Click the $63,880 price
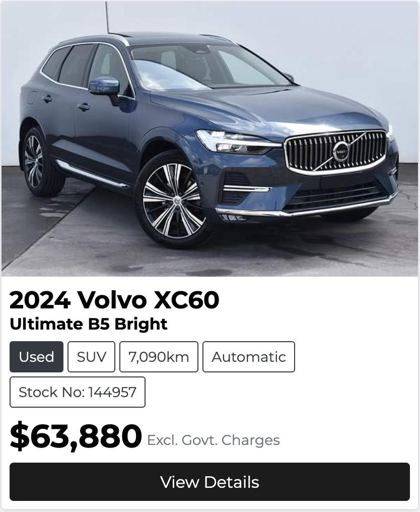The width and height of the screenshot is (420, 512). [76, 436]
